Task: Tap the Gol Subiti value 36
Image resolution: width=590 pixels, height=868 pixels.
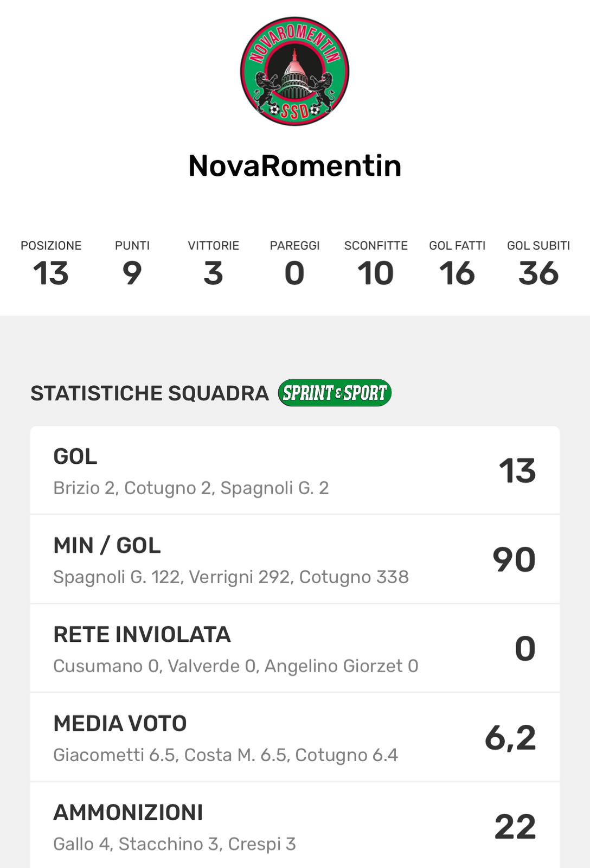Action: (x=538, y=273)
